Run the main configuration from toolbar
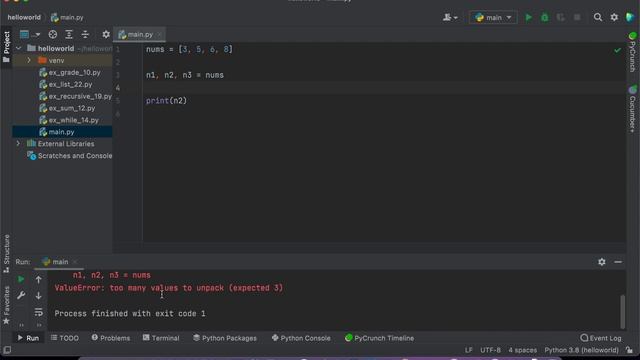The image size is (640, 360). 529,18
